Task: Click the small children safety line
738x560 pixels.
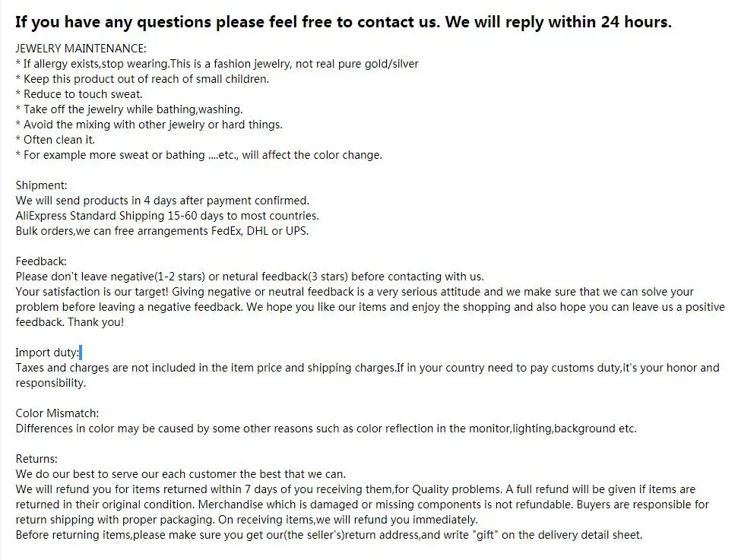Action: [x=142, y=79]
